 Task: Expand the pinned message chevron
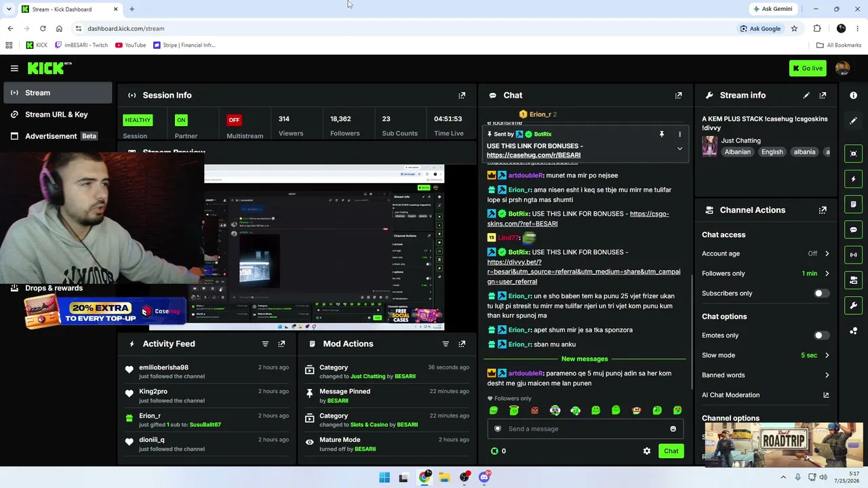click(x=679, y=149)
